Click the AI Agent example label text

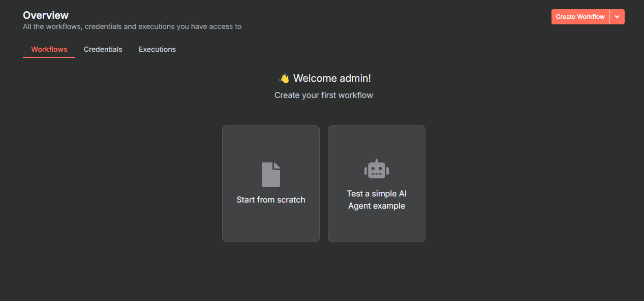377,200
